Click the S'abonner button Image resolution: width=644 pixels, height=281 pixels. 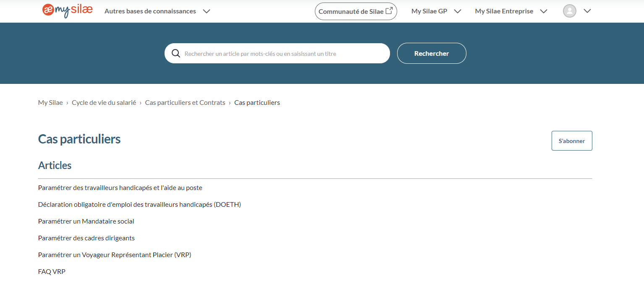pos(571,141)
